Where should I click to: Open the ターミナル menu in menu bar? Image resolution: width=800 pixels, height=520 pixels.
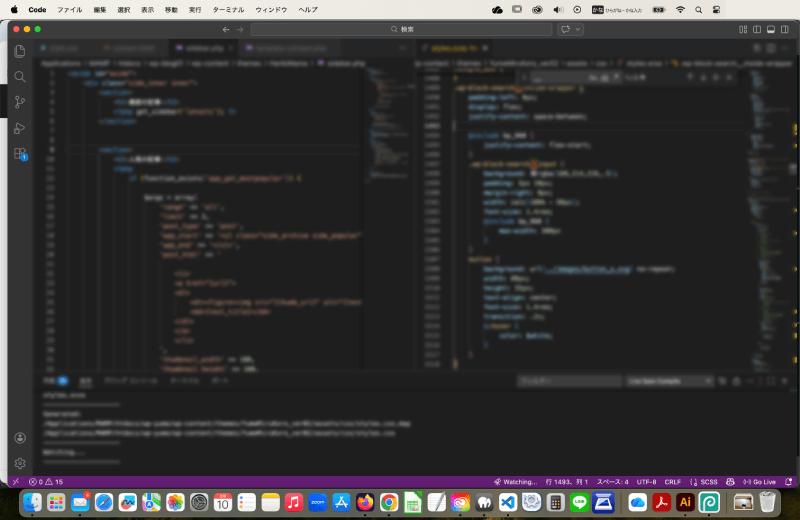pos(228,9)
